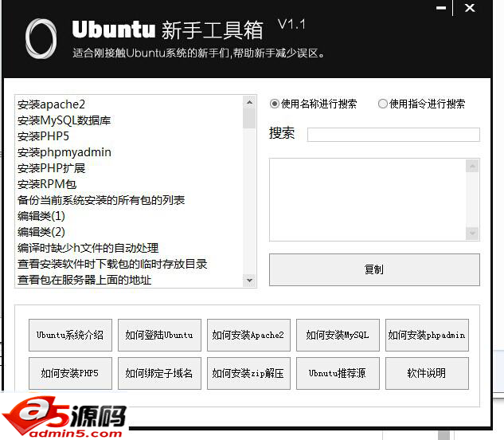
Task: Click inside the command result text area
Action: pos(367,199)
